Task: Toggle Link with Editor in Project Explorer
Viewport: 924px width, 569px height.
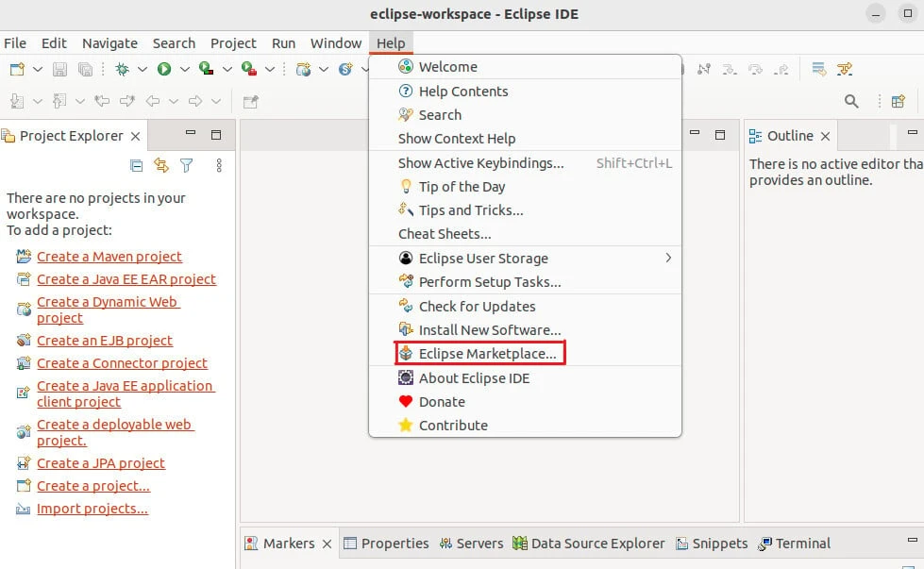Action: click(161, 165)
